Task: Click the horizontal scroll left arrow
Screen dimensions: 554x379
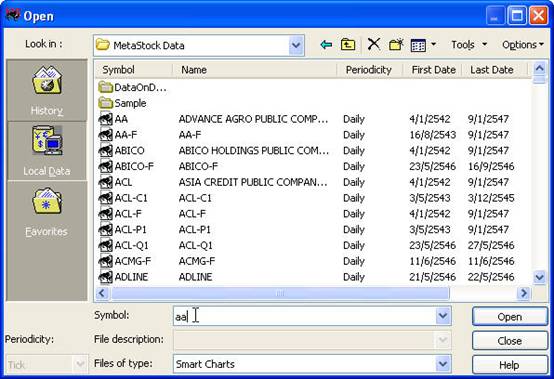Action: tap(102, 293)
